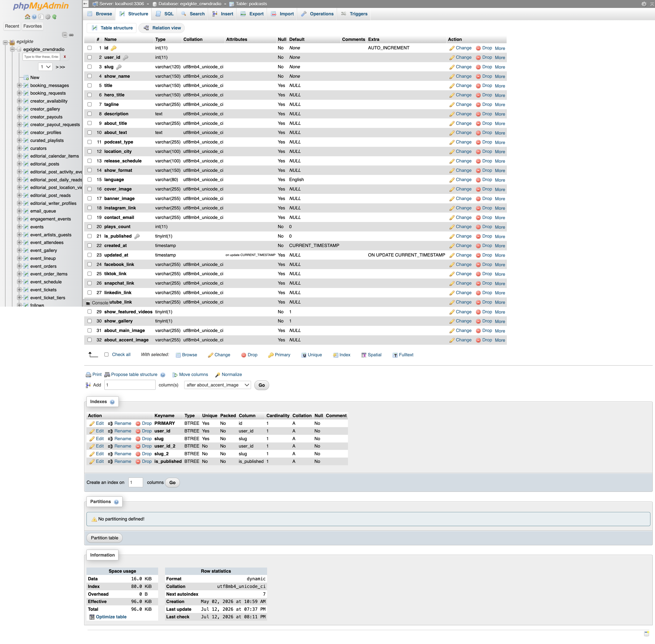Expand the events table node
The height and width of the screenshot is (644, 655).
pos(19,227)
